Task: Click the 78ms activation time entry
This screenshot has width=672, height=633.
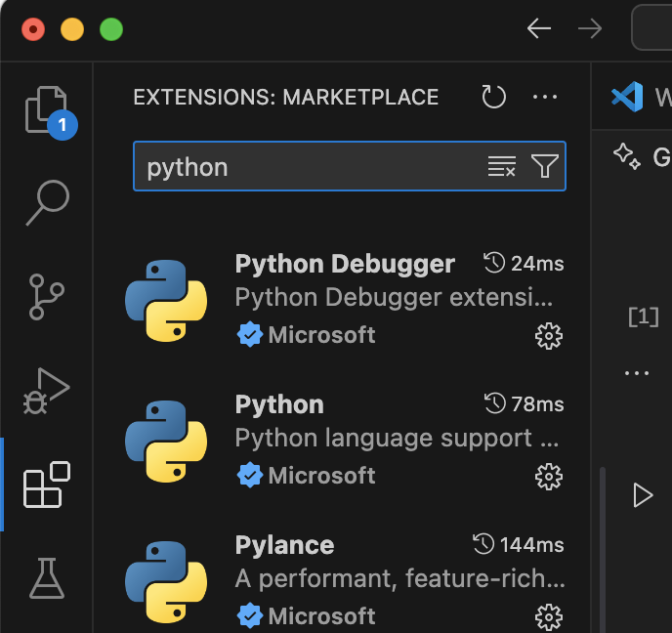Action: pyautogui.click(x=524, y=403)
